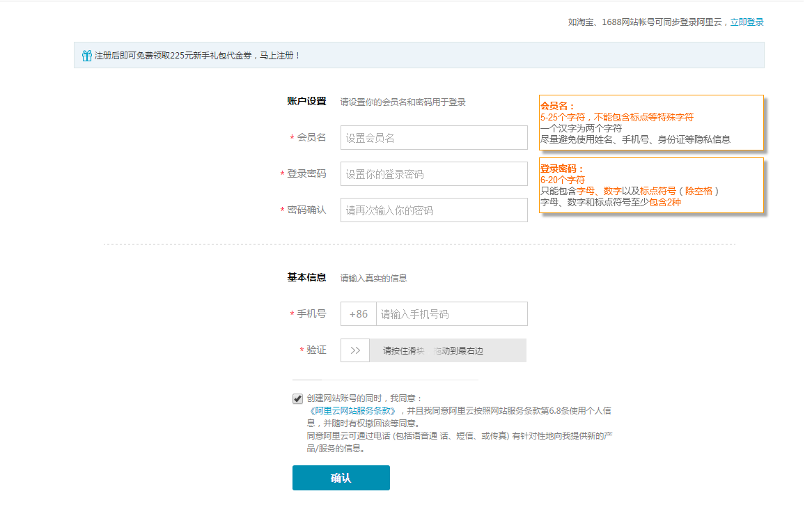
Task: Click the +86 country code selector
Action: point(359,314)
